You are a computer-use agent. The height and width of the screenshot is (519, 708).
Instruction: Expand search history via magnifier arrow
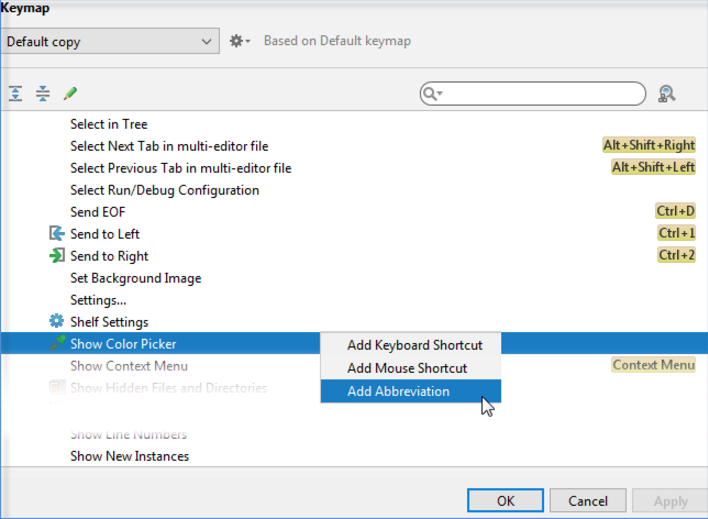[x=433, y=94]
